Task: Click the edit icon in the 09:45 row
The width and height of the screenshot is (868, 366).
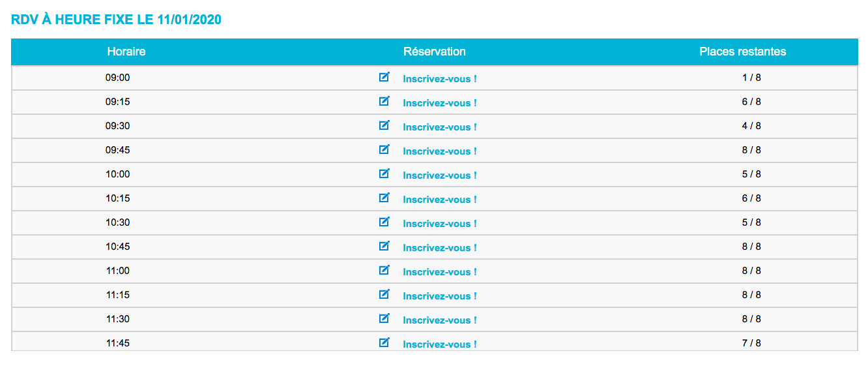Action: pos(384,149)
